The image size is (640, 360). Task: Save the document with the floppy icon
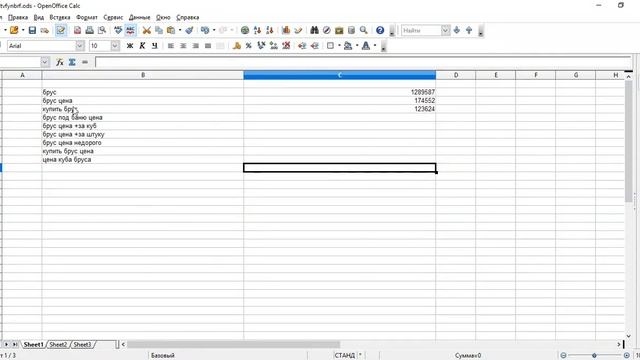click(32, 30)
